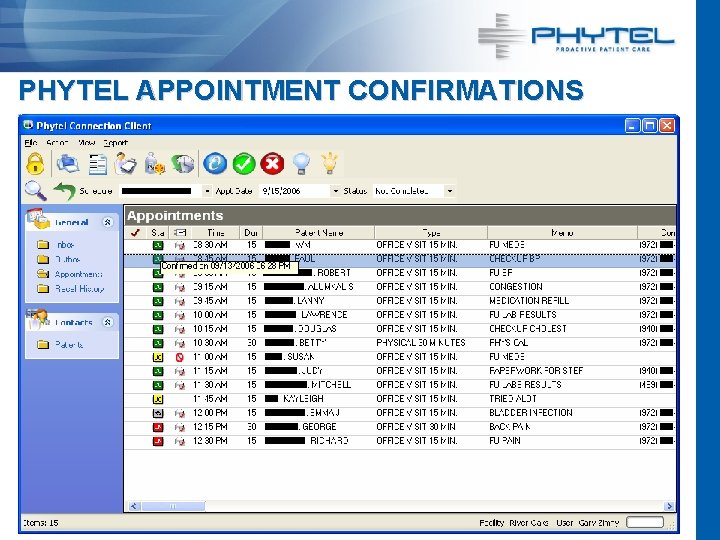720x540 pixels.
Task: Click phone icon in DOUGLAS row
Action: 180,329
